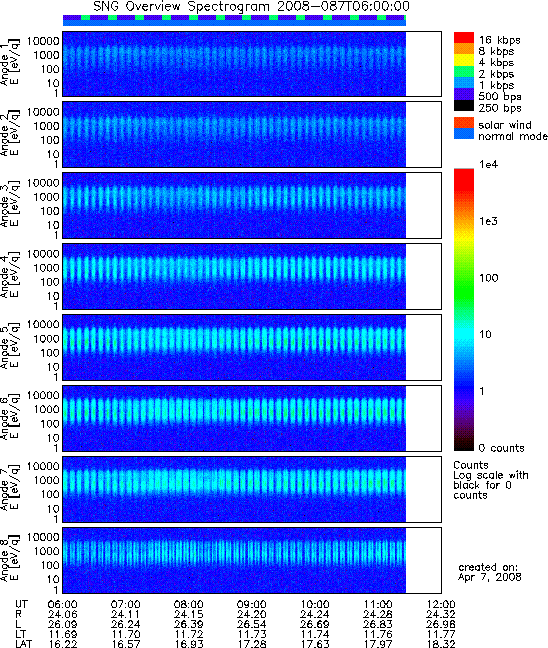Click the Anode 4 spectrogram panel
This screenshot has height=648, width=548.
(x=252, y=276)
